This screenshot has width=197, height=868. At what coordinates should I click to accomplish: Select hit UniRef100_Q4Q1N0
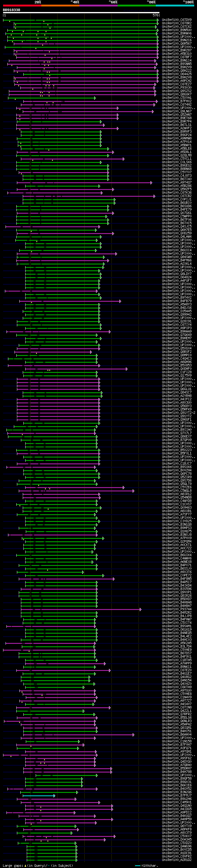click(x=177, y=806)
